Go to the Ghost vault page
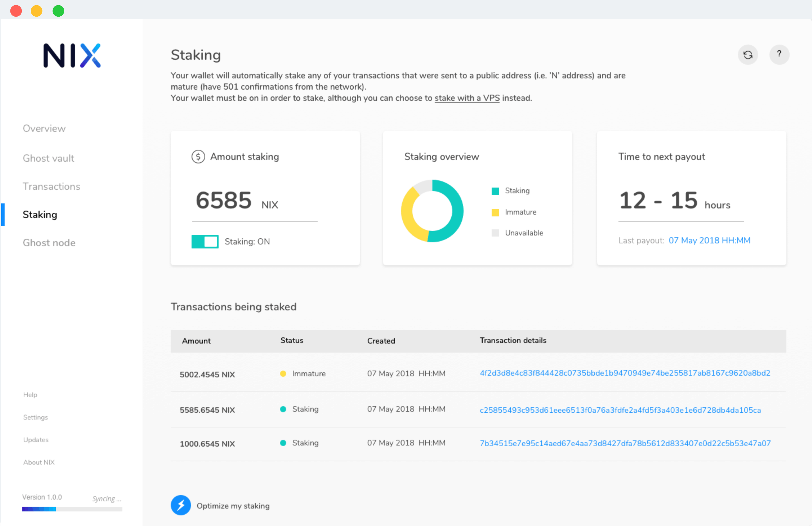Image resolution: width=812 pixels, height=526 pixels. 48,158
